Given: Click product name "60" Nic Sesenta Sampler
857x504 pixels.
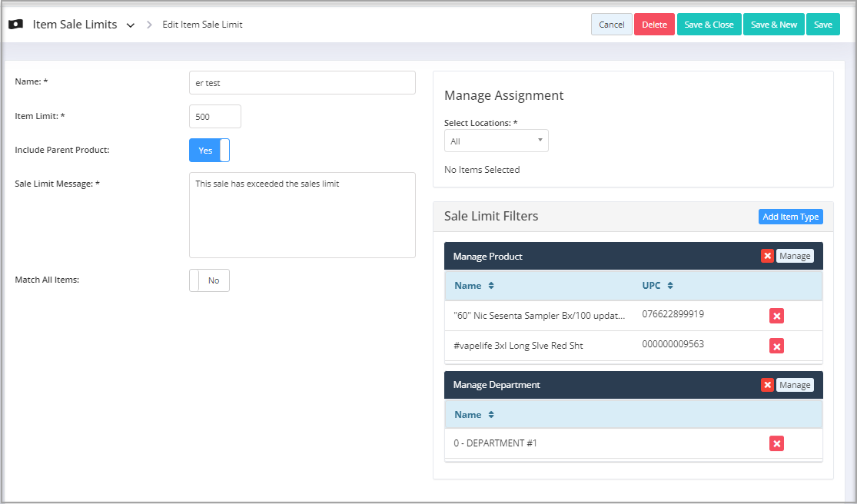Looking at the screenshot, I should tap(539, 316).
